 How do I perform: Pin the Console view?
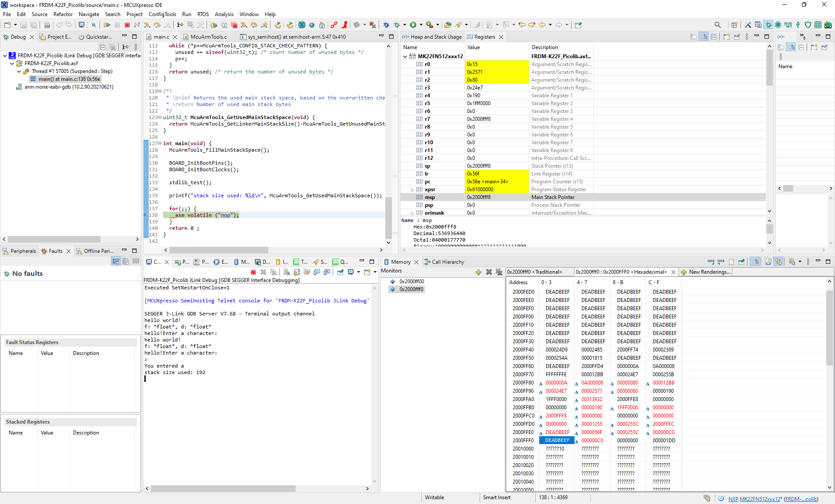click(341, 272)
